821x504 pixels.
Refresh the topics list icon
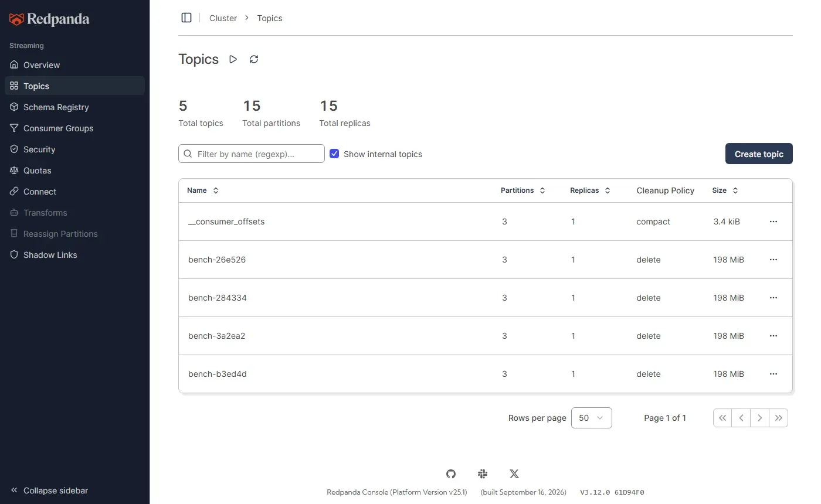click(x=254, y=59)
